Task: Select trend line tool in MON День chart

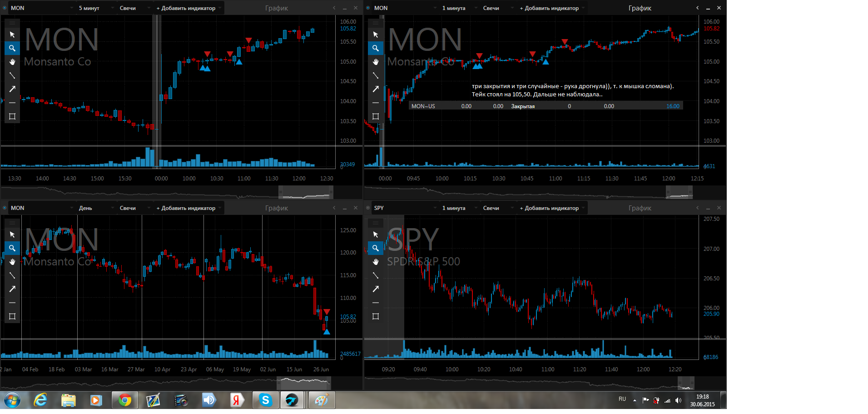Action: [12, 275]
